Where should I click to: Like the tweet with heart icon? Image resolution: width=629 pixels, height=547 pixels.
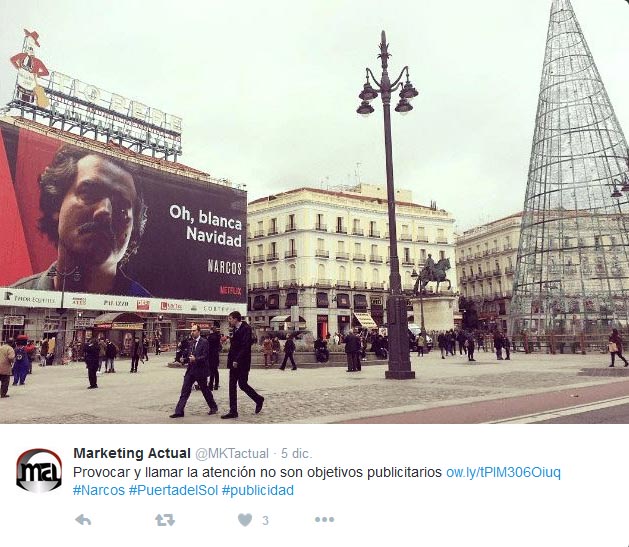point(245,520)
